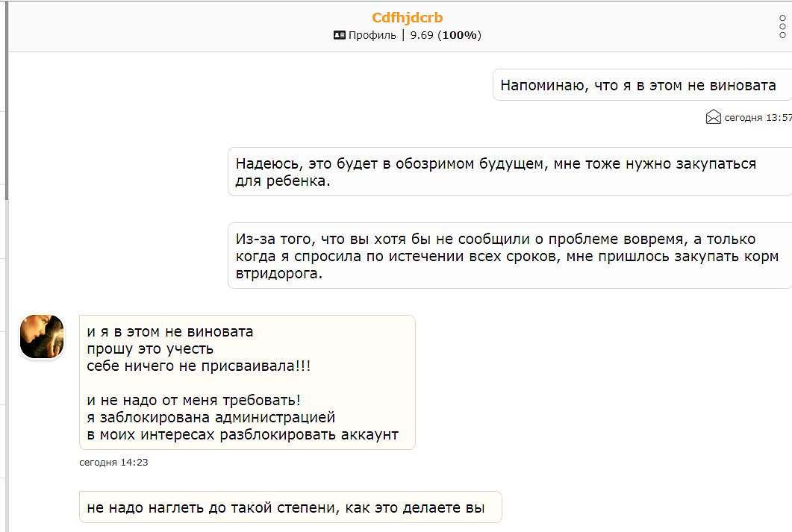This screenshot has width=792, height=532.
Task: Click the line 'и я в этом не виновата'
Action: 169,331
